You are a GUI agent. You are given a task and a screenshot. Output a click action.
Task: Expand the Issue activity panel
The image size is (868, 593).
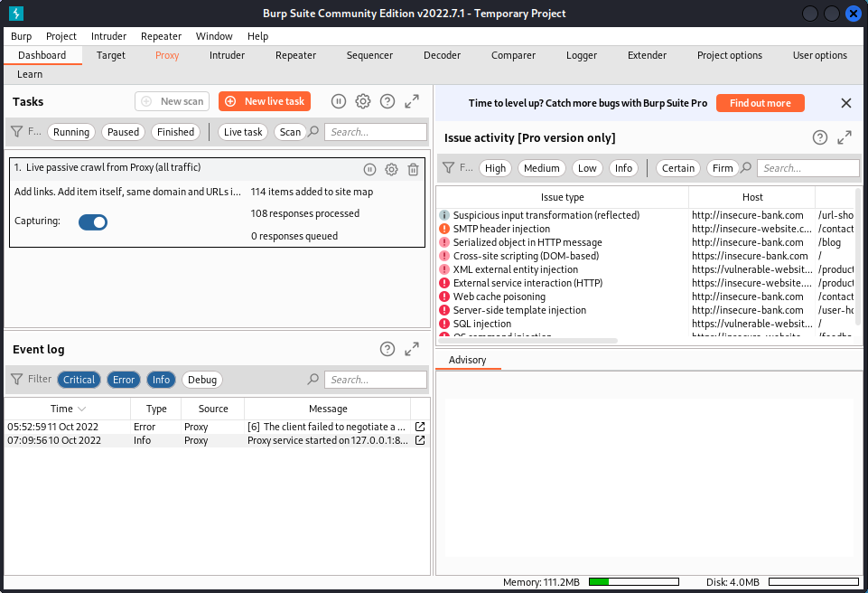845,137
